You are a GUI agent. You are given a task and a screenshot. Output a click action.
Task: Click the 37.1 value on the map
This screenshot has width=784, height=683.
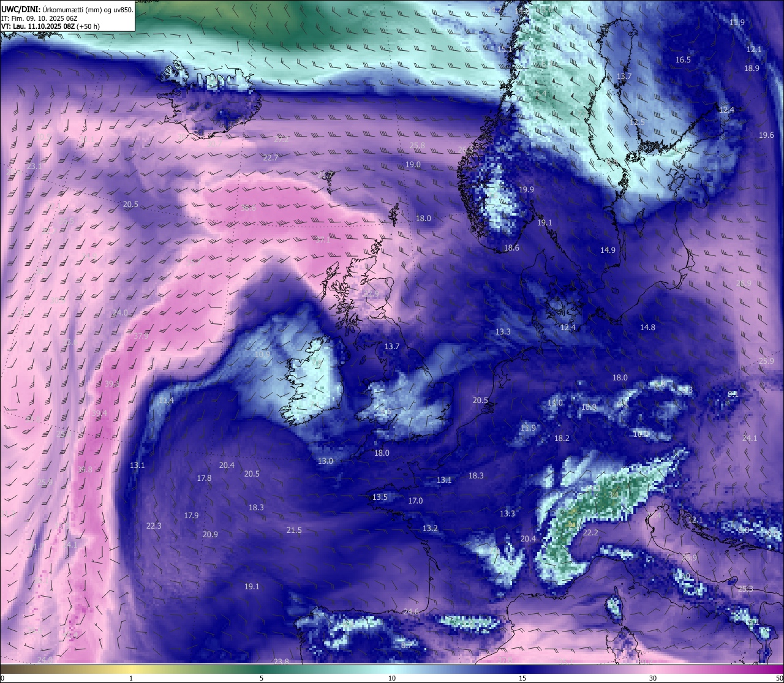tap(323, 240)
